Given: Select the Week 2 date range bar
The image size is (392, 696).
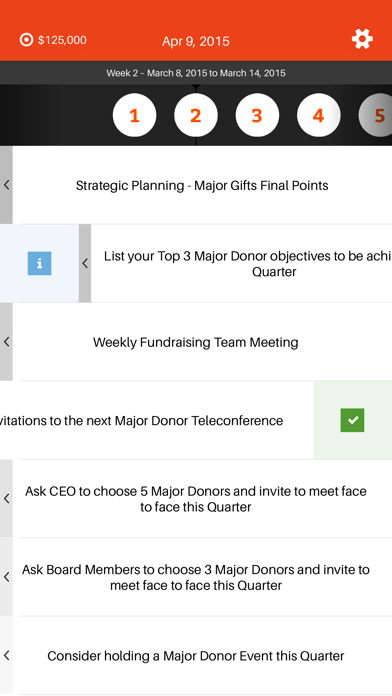Looking at the screenshot, I should coord(196,73).
